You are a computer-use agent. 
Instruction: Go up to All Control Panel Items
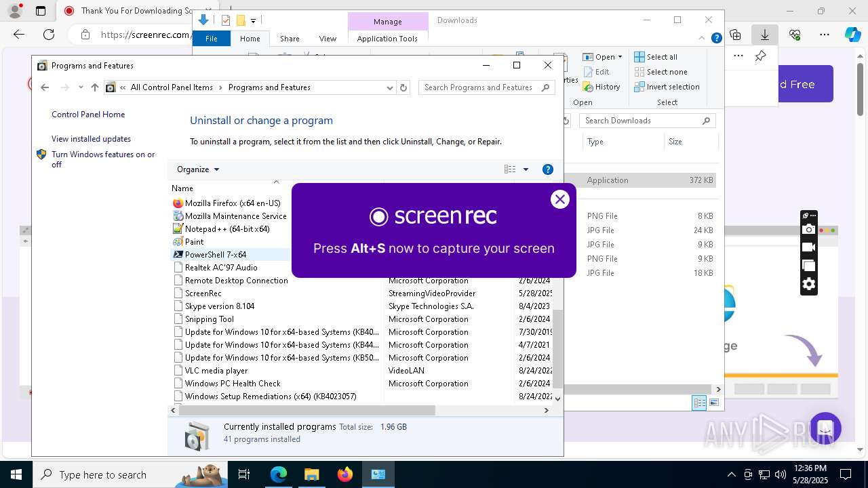click(94, 87)
